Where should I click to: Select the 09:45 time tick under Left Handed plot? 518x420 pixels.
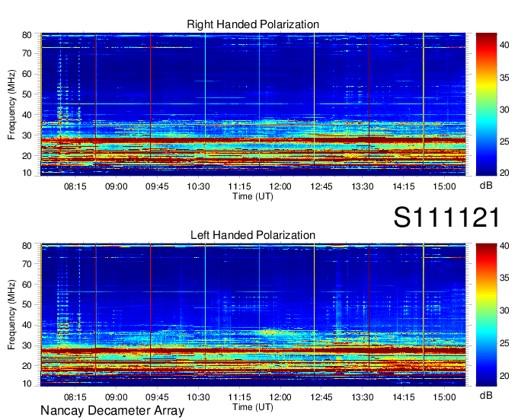point(157,397)
